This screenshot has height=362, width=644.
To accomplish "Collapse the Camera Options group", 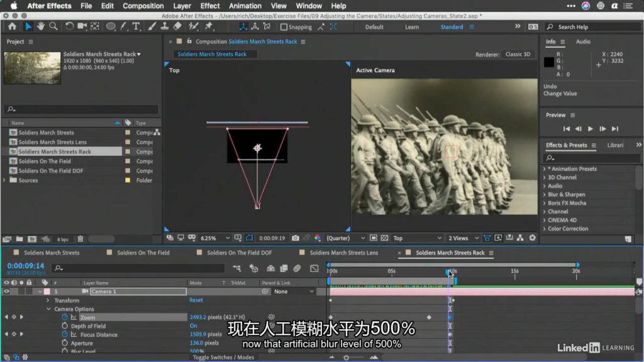I will point(48,309).
